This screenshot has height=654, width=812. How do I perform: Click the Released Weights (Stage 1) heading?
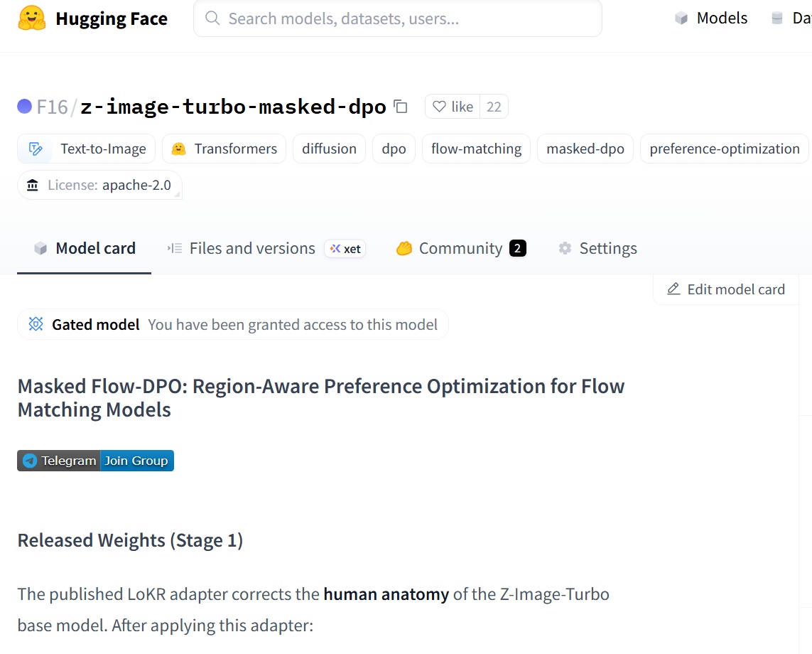pyautogui.click(x=130, y=540)
